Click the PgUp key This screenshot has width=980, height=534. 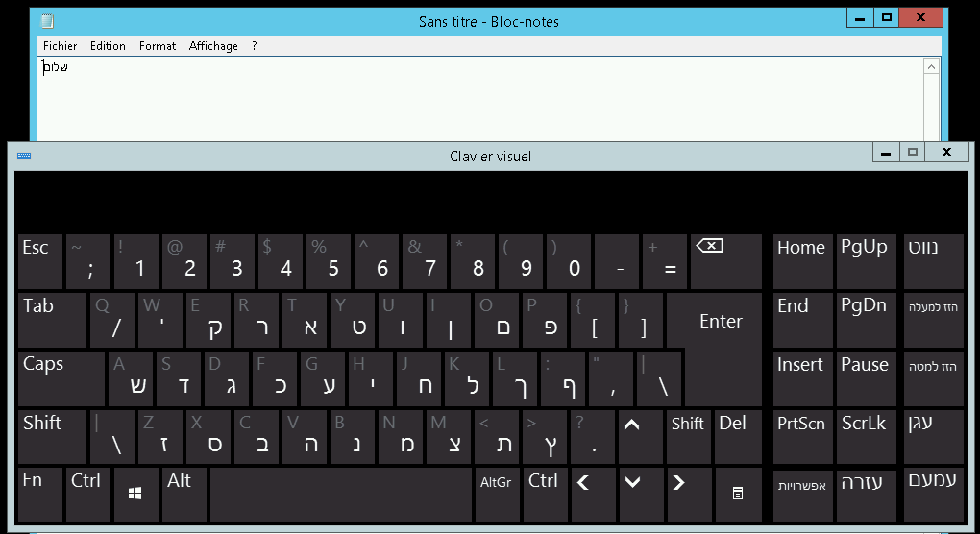pos(867,261)
